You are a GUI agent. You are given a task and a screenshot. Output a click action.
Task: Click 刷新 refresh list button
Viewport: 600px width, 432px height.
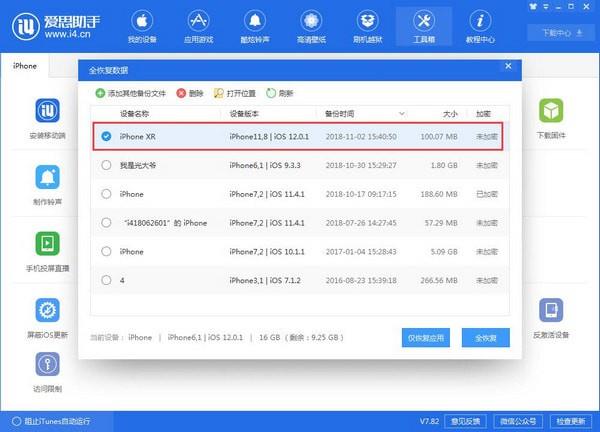(279, 93)
